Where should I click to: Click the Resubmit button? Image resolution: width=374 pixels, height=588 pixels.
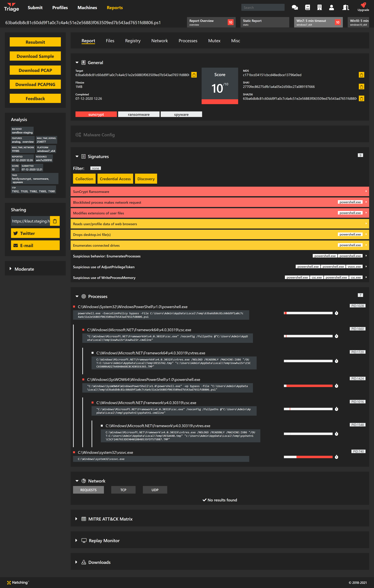pyautogui.click(x=35, y=42)
